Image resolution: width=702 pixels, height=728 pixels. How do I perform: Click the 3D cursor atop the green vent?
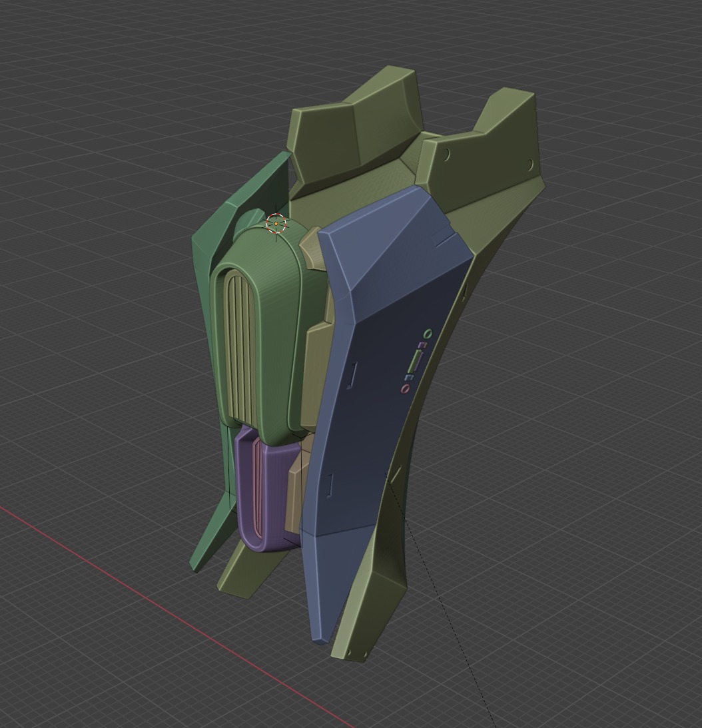click(276, 224)
